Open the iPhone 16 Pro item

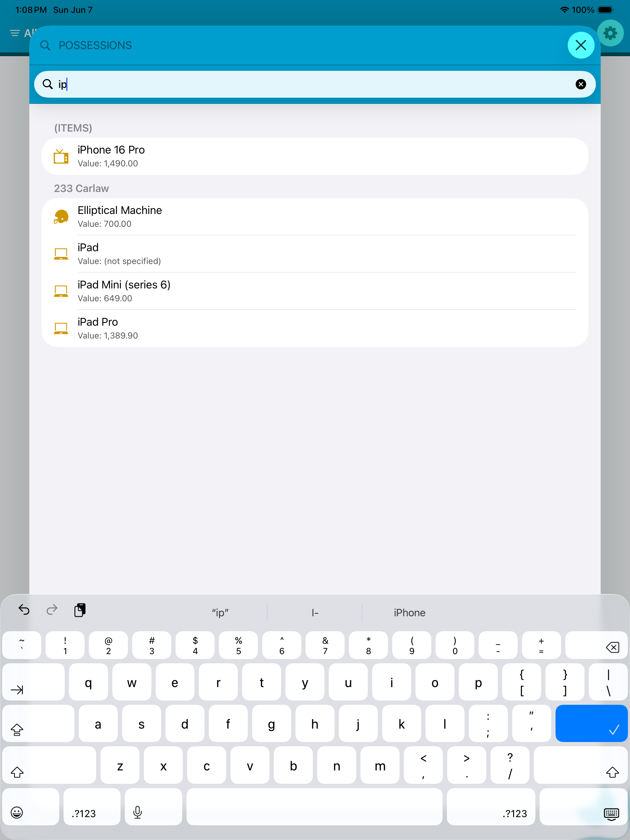(315, 156)
